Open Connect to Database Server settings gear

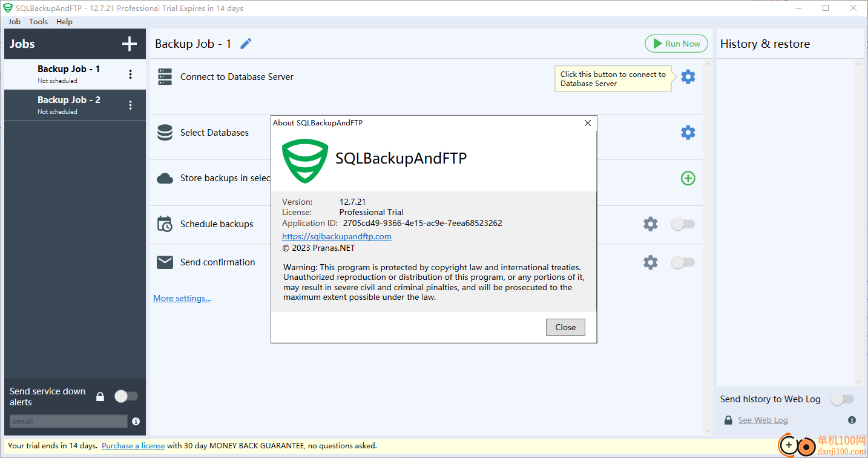(x=688, y=77)
